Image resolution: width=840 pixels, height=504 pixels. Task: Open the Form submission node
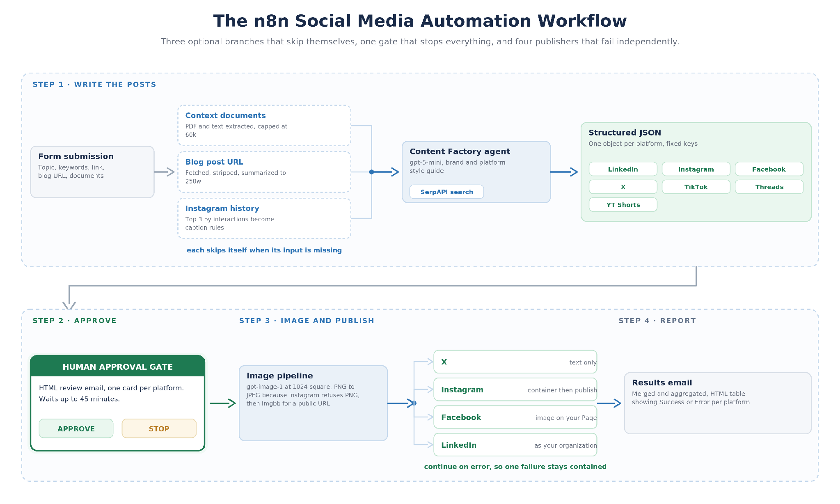coord(92,172)
